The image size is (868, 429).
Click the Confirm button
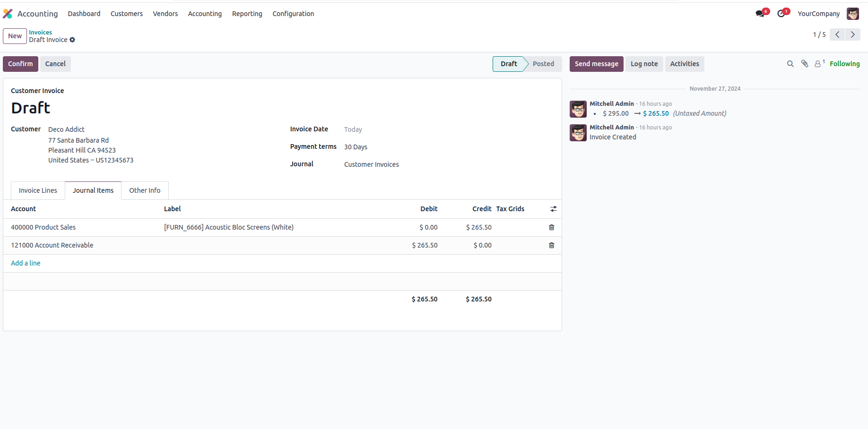tap(20, 64)
